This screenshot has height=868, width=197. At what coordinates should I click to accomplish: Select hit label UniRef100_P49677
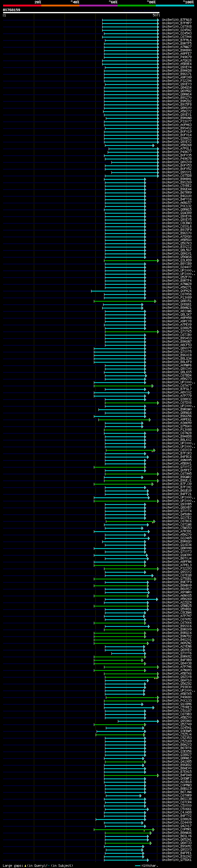[x=177, y=152]
